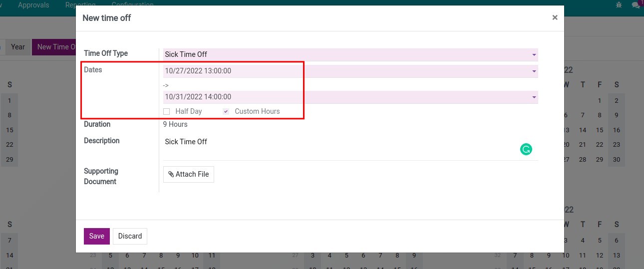
Task: Open the Configuration menu
Action: click(132, 5)
